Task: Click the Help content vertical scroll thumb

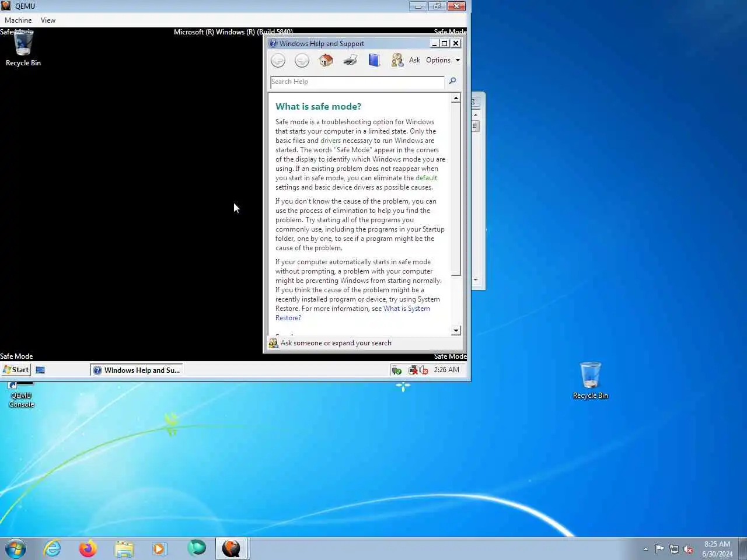Action: point(456,190)
